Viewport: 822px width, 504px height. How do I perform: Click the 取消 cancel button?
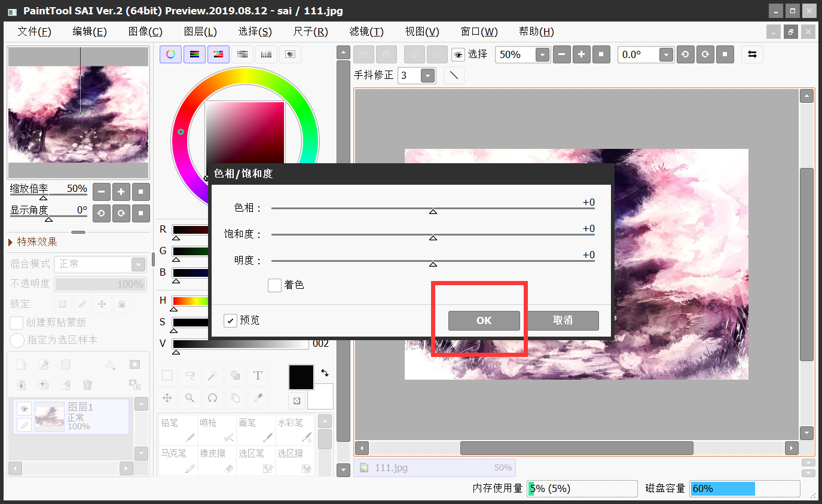pos(563,320)
